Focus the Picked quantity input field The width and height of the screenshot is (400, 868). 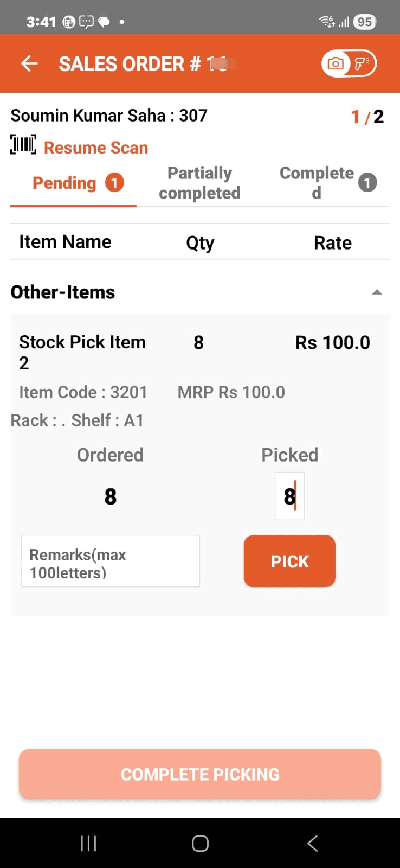click(289, 496)
